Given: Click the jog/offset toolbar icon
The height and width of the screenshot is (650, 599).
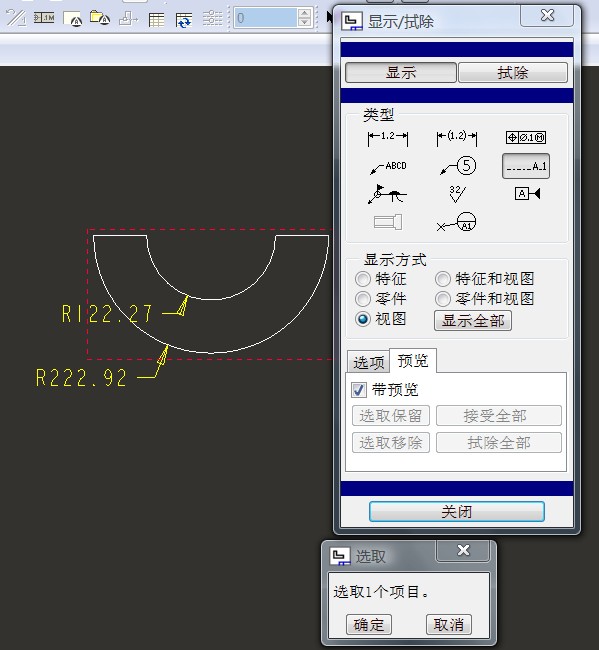Looking at the screenshot, I should click(x=129, y=19).
